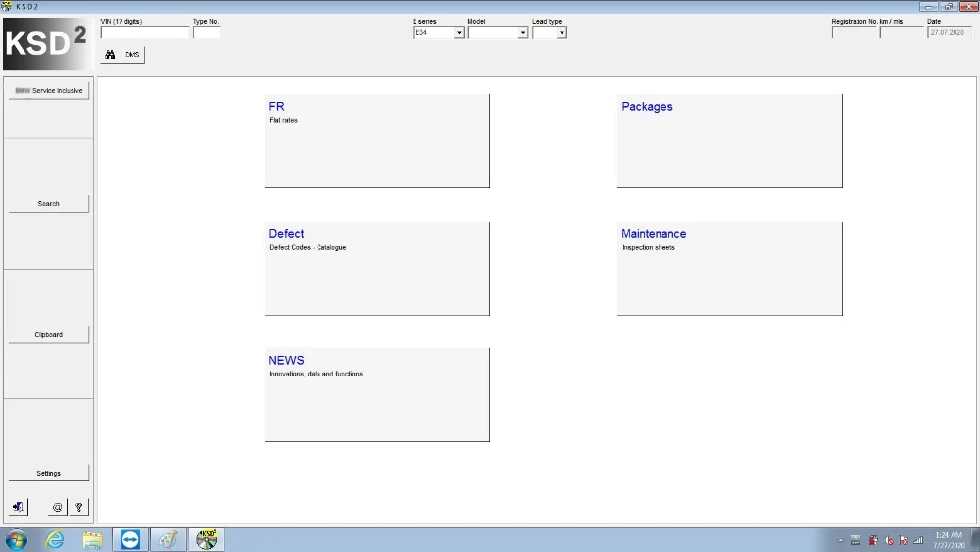Click the Date field showing 27.07.2020
Viewport: 980px width, 552px height.
coord(949,33)
